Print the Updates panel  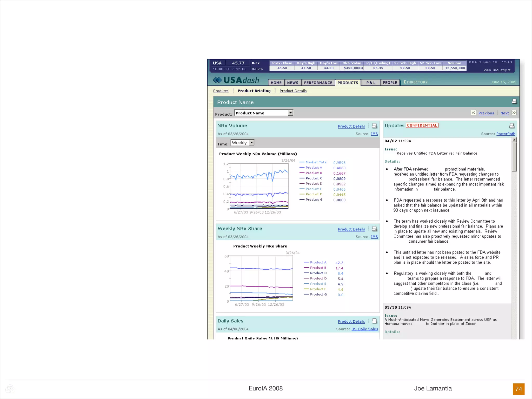(511, 126)
